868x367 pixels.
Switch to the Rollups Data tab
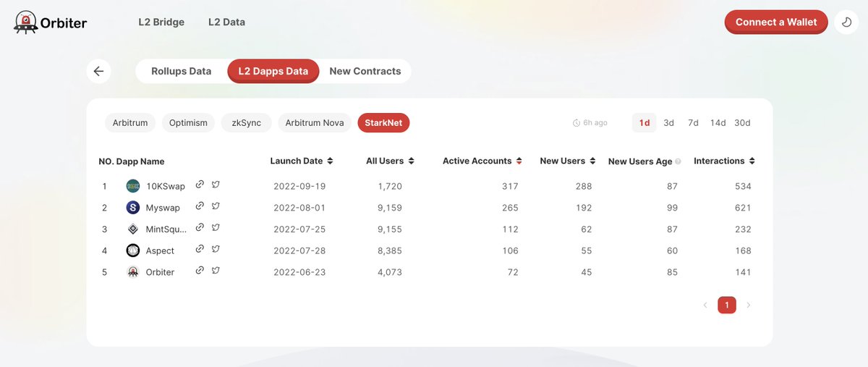pyautogui.click(x=182, y=71)
